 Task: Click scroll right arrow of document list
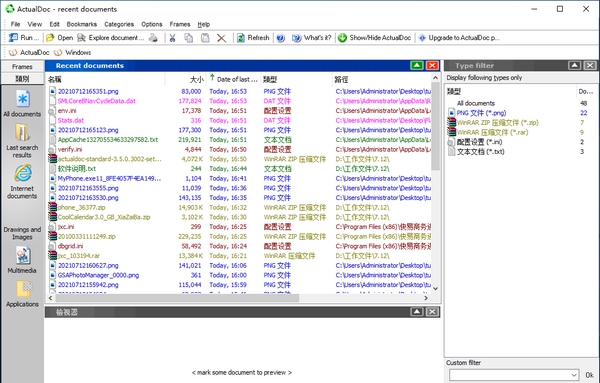[426, 298]
